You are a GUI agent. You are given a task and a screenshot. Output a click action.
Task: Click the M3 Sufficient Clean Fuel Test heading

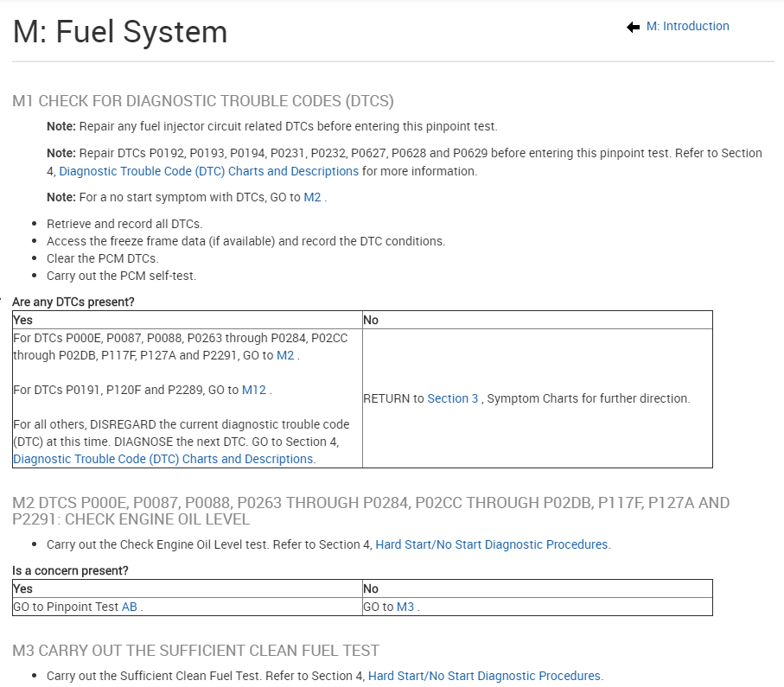195,650
